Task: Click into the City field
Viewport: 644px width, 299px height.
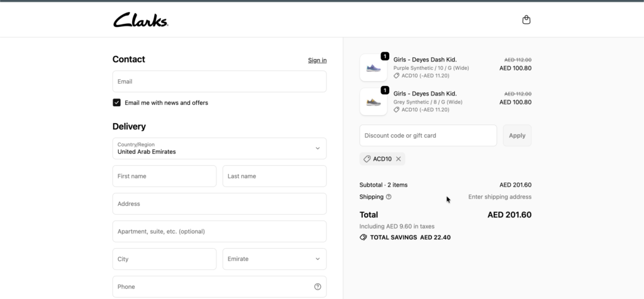Action: [164, 259]
